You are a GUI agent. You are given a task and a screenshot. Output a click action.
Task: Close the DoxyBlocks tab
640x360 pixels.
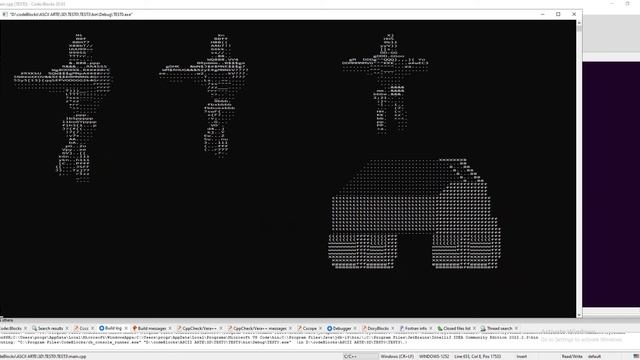click(392, 328)
